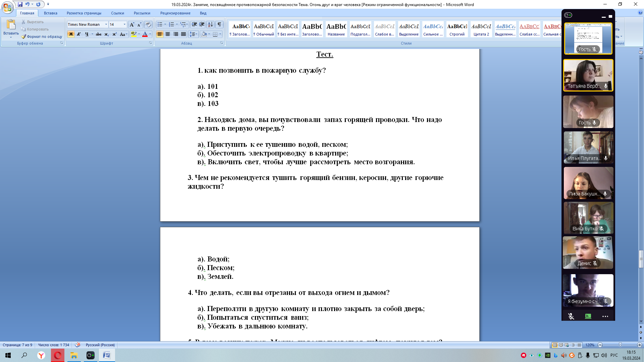Apply the Строгий style
The height and width of the screenshot is (362, 644).
[457, 29]
